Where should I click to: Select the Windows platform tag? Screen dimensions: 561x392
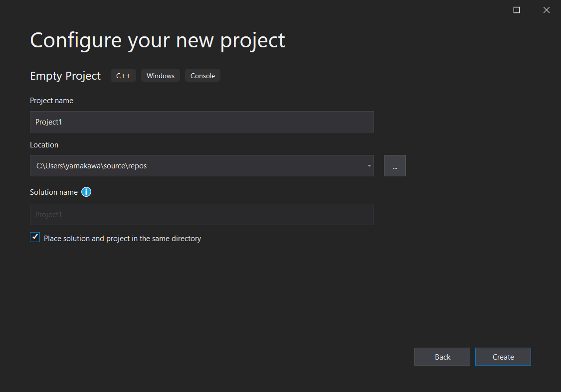[x=161, y=76]
